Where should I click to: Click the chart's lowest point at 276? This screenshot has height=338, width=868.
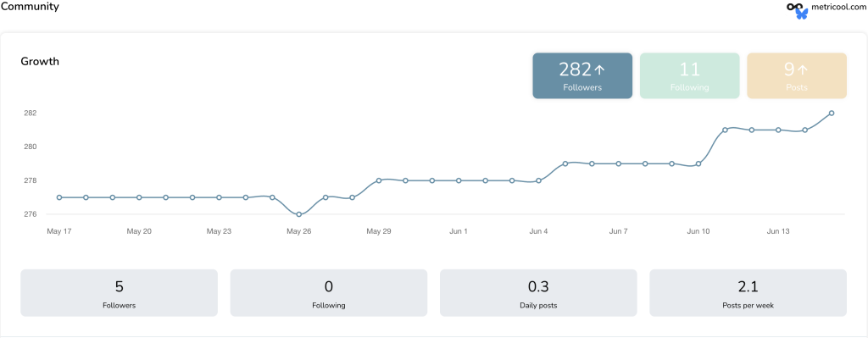[299, 214]
